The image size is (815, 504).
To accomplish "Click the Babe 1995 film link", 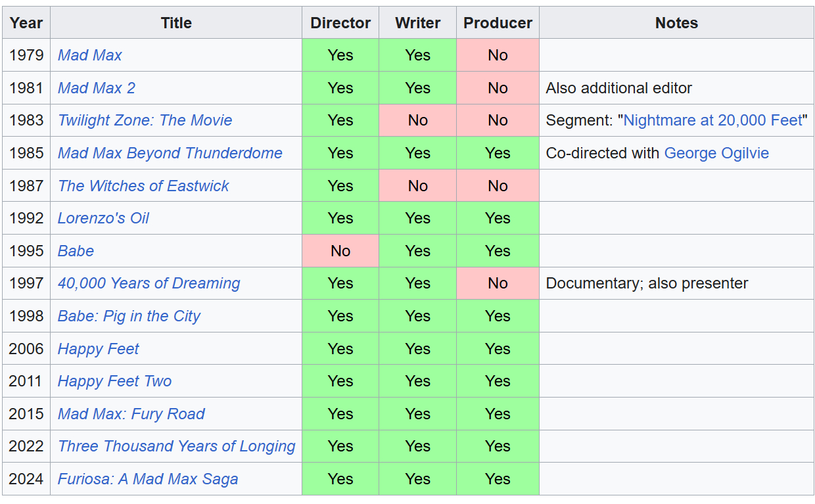I will pyautogui.click(x=76, y=251).
